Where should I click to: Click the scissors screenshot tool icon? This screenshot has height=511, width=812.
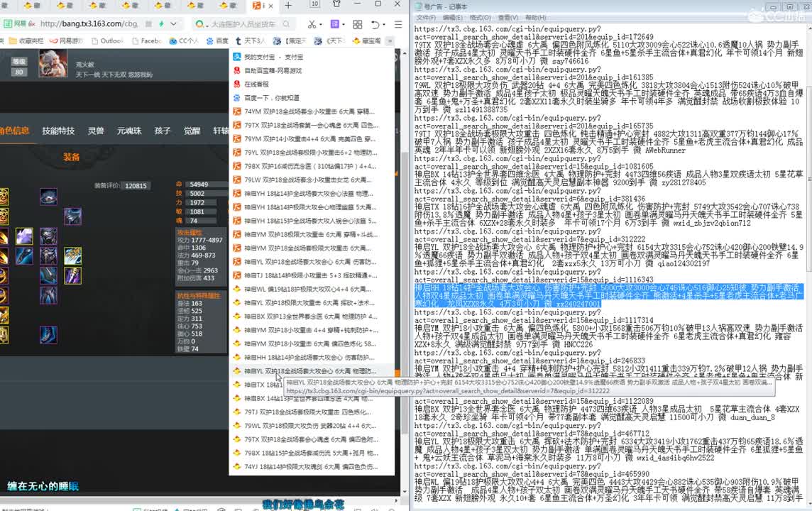point(311,24)
